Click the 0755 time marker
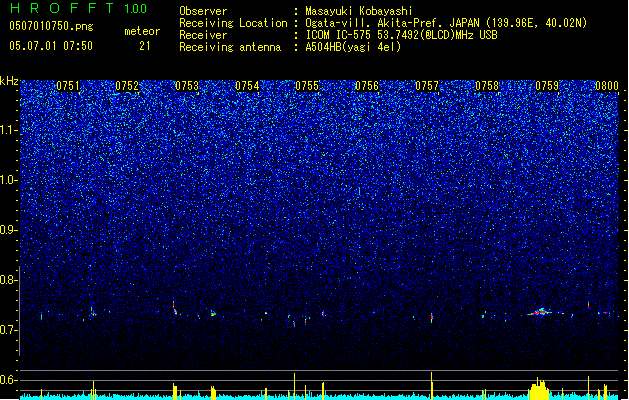Screen dimensions: 629x400 (x=307, y=86)
